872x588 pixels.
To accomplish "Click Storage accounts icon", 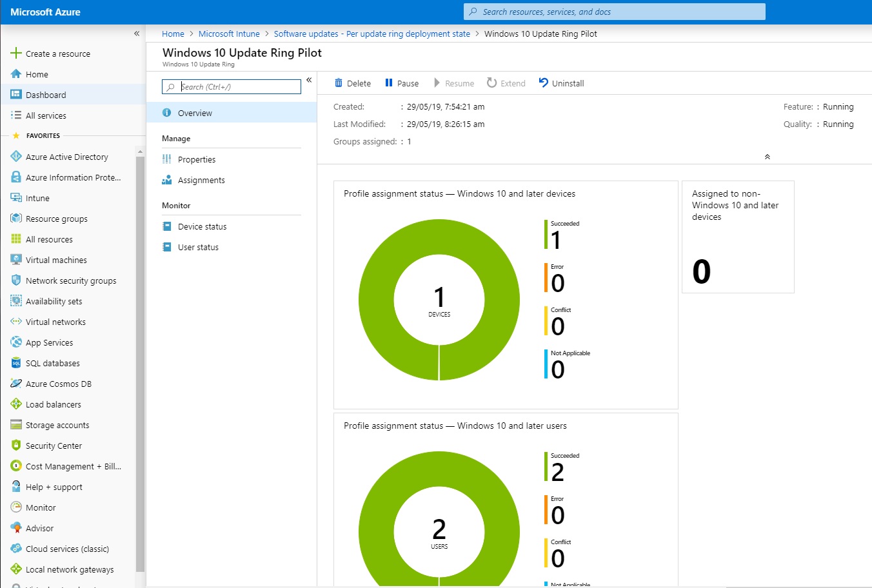I will (x=16, y=425).
